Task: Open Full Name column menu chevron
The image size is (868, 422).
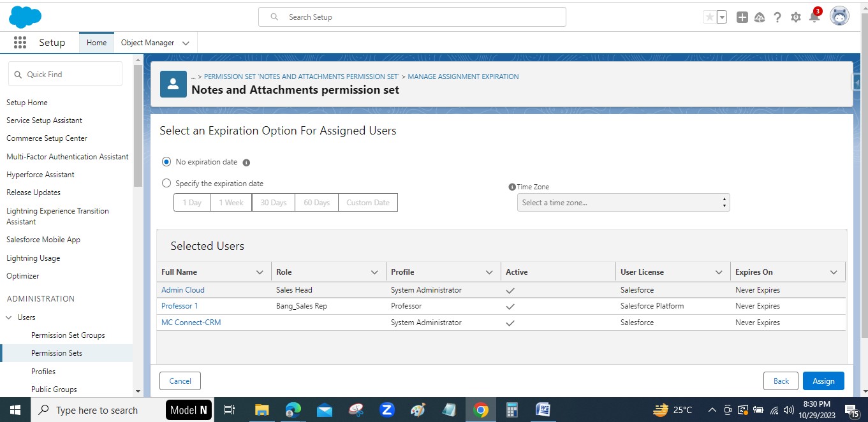Action: [260, 272]
